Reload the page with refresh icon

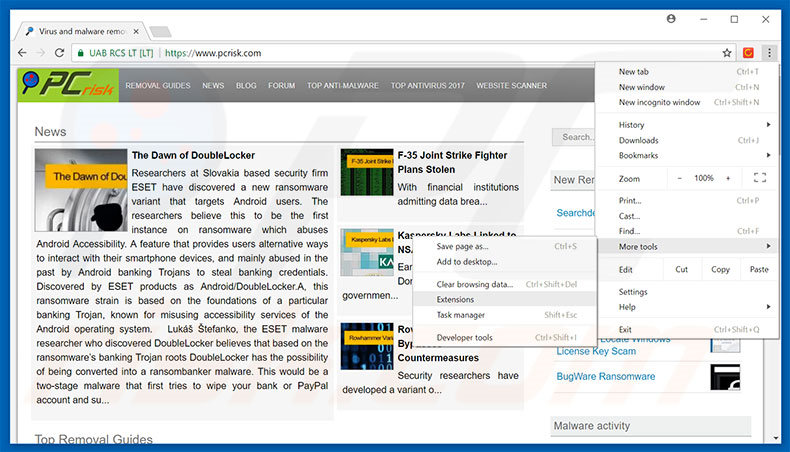(x=59, y=53)
